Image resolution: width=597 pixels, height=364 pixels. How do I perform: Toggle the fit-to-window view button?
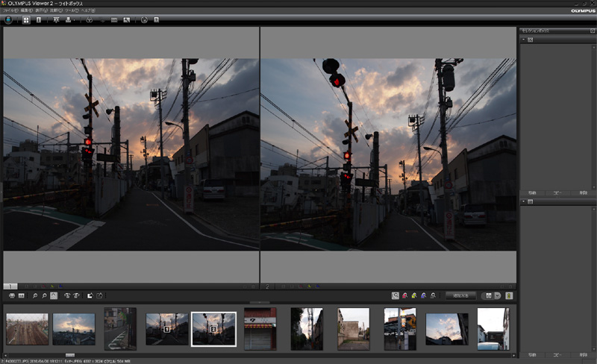[54, 296]
